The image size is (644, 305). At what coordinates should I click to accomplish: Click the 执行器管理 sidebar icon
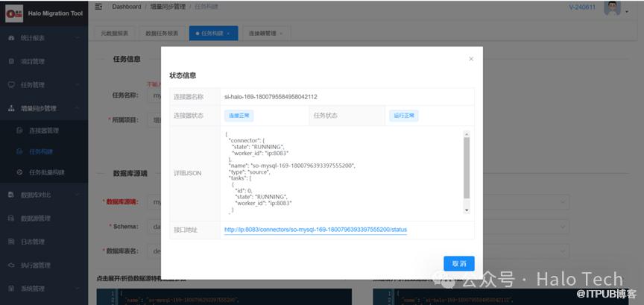click(10, 265)
